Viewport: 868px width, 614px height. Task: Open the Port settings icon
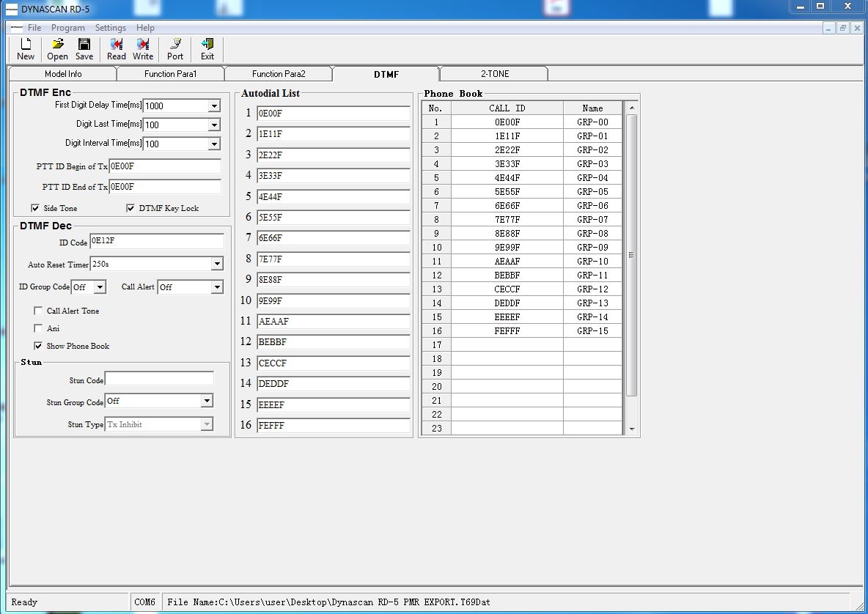click(175, 49)
